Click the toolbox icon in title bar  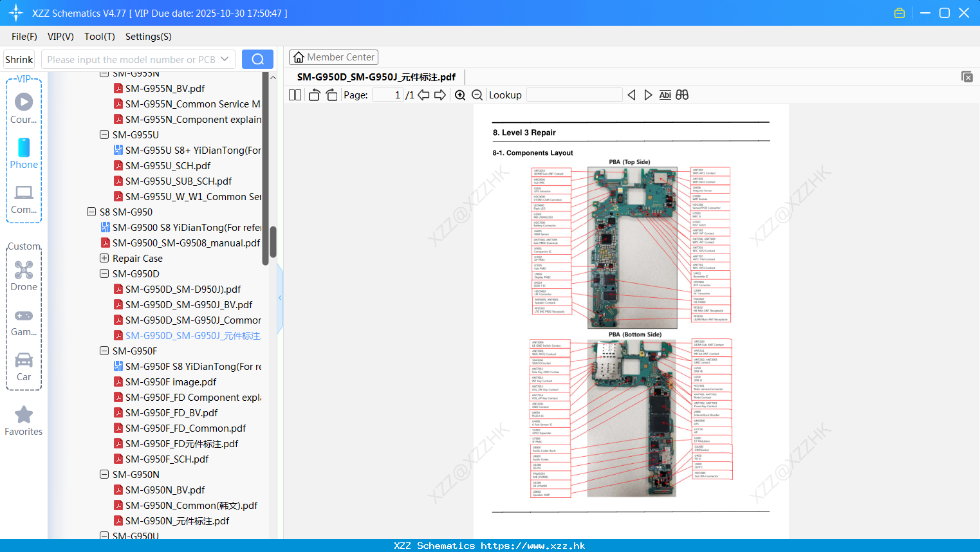(x=900, y=13)
